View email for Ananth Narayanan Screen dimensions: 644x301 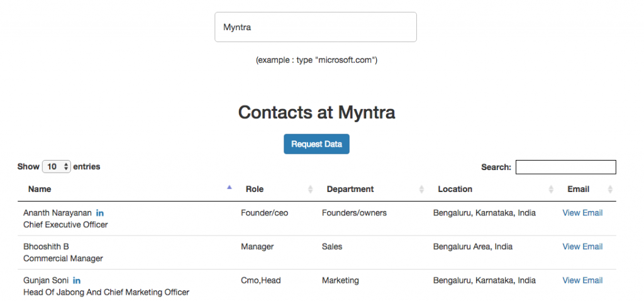click(582, 213)
